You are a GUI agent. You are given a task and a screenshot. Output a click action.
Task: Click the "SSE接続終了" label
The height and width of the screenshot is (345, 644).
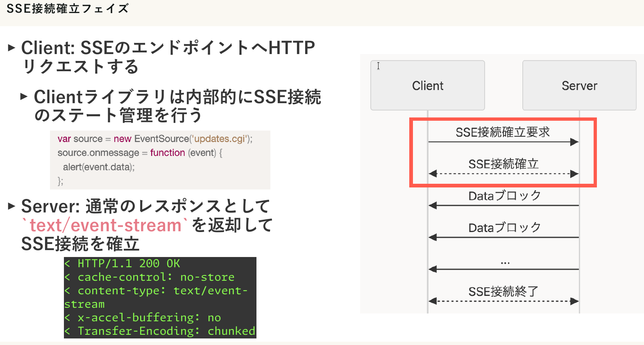click(x=503, y=292)
